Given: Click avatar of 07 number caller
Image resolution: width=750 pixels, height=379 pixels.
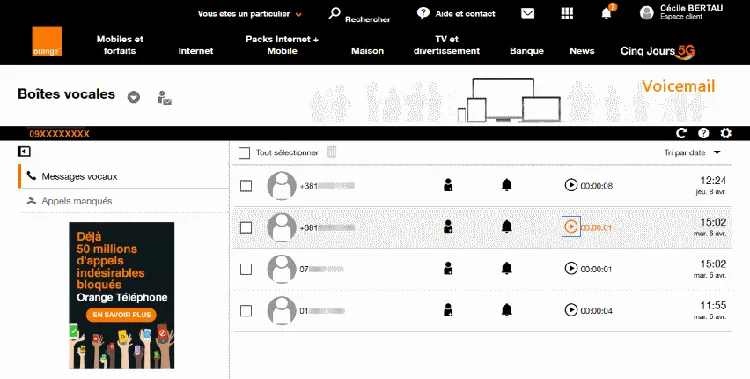Looking at the screenshot, I should coord(282,269).
